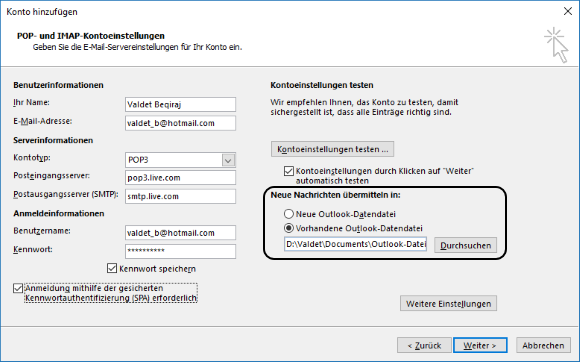Select Vorhandene Outlook-Datendatei radio option
This screenshot has height=362, width=580.
coord(289,228)
